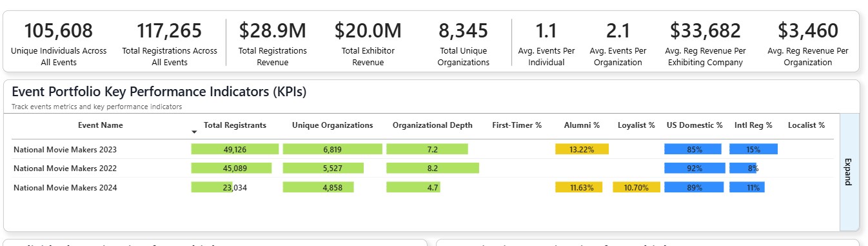Click the yellow 13.22% alumni cell
The height and width of the screenshot is (246, 868).
coord(582,149)
